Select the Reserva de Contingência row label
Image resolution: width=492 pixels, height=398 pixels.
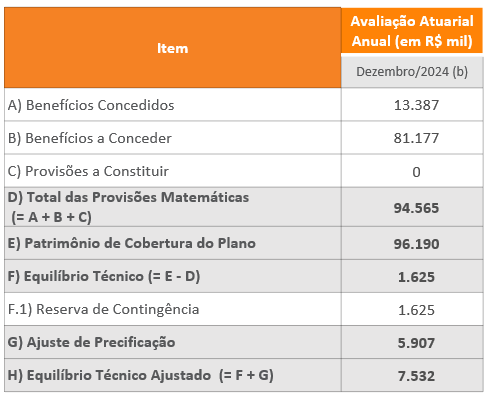(104, 309)
